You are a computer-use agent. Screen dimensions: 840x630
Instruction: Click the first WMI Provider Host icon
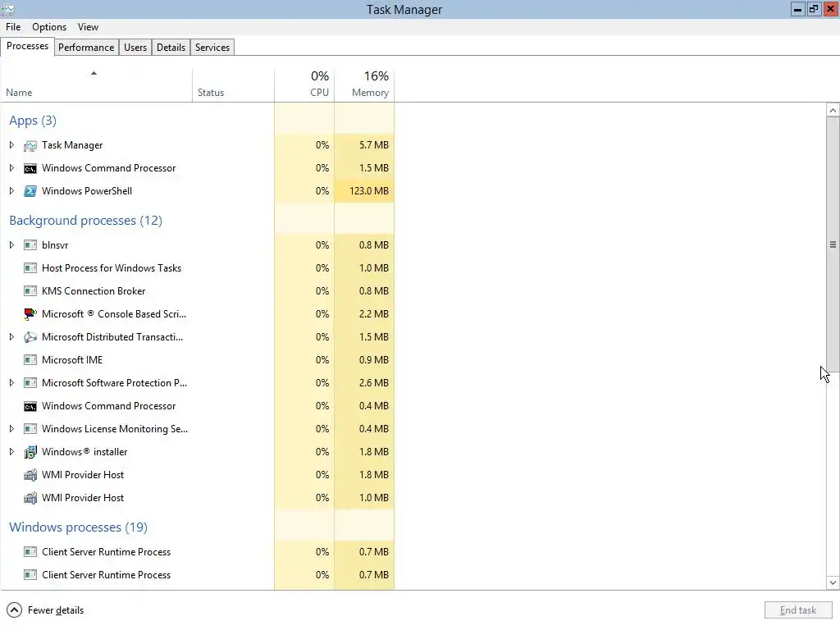[30, 475]
